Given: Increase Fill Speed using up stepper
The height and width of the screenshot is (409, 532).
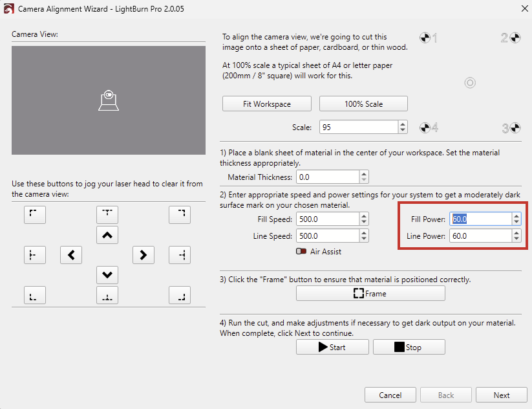Looking at the screenshot, I should point(364,216).
